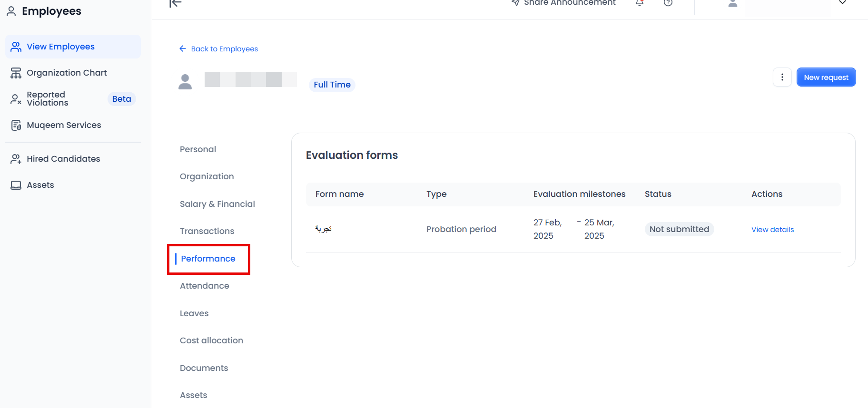Open Reported Violations in sidebar

point(48,99)
